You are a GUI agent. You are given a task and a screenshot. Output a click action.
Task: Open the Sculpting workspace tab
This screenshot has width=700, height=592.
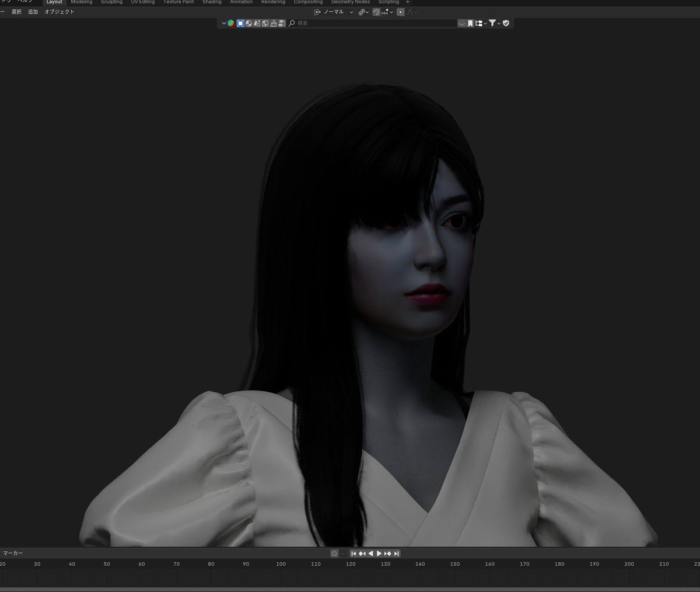[x=111, y=2]
